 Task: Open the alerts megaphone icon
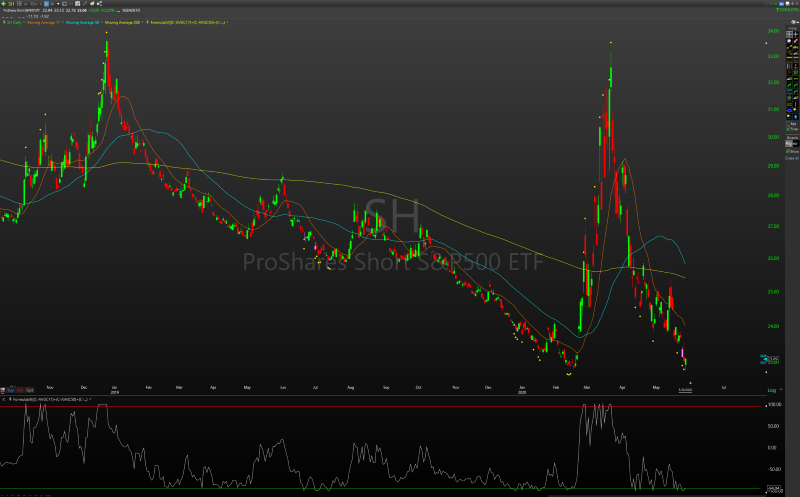point(92,4)
